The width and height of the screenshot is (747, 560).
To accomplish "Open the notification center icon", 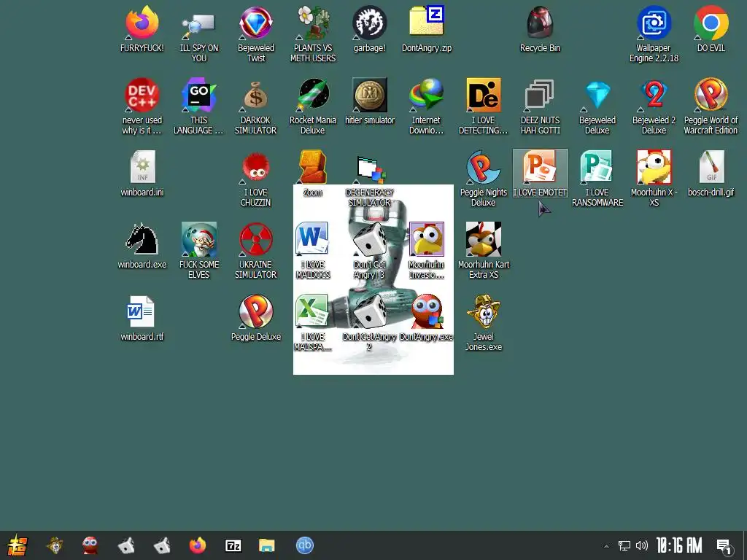I will 724,547.
